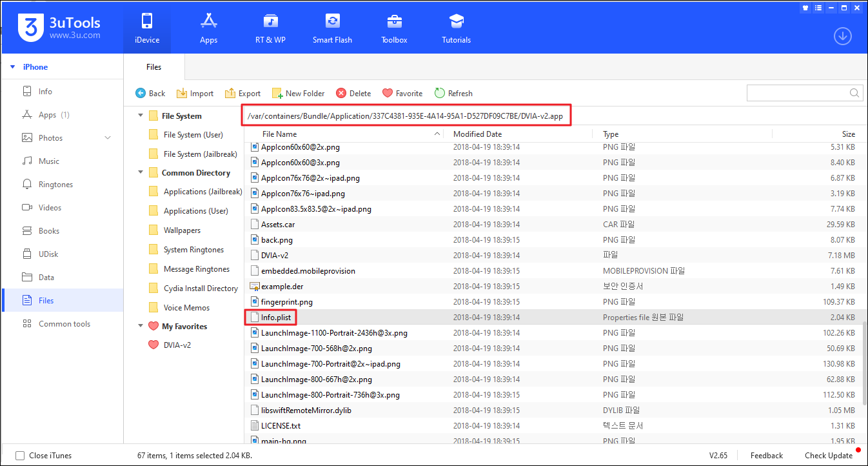The height and width of the screenshot is (466, 868).
Task: Click the Delete toolbar button
Action: click(353, 94)
